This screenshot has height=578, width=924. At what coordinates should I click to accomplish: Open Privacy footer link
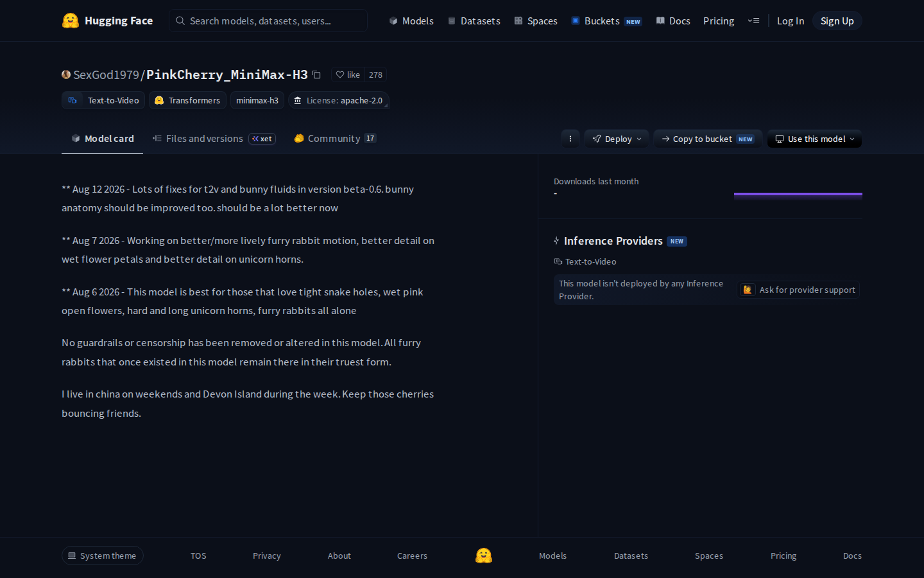[x=267, y=556]
